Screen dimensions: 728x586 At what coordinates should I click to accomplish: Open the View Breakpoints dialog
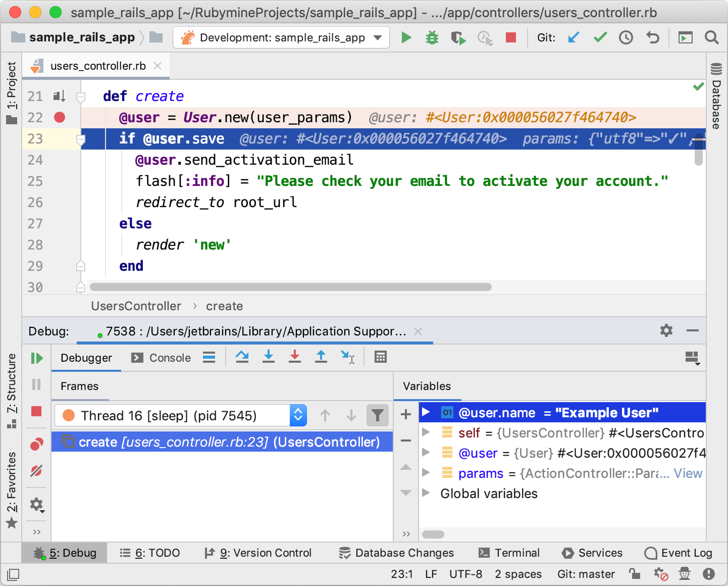point(36,444)
